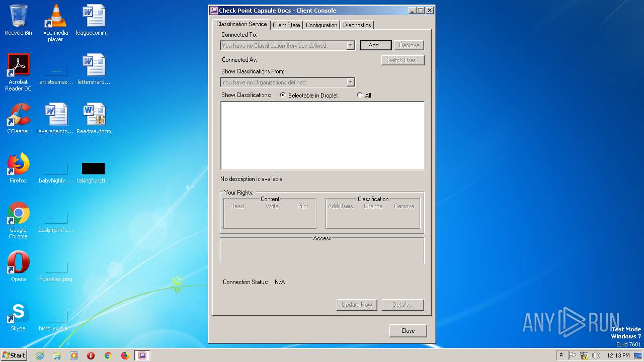This screenshot has height=362, width=644.
Task: Click the Details... button
Action: (403, 305)
